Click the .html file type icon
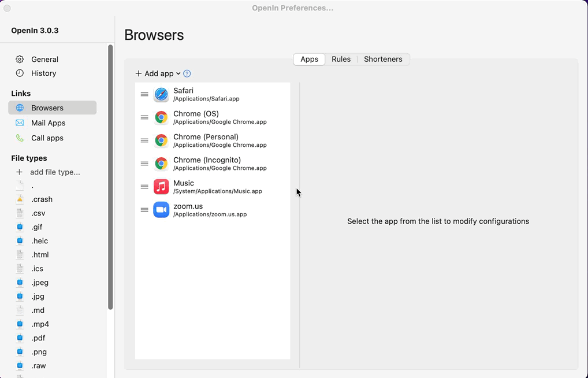This screenshot has height=378, width=588. click(20, 255)
